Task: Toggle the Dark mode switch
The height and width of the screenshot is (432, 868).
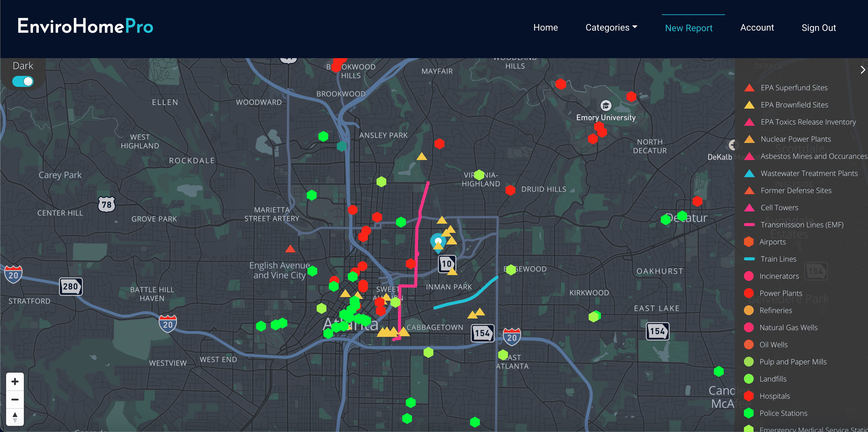Action: [23, 81]
